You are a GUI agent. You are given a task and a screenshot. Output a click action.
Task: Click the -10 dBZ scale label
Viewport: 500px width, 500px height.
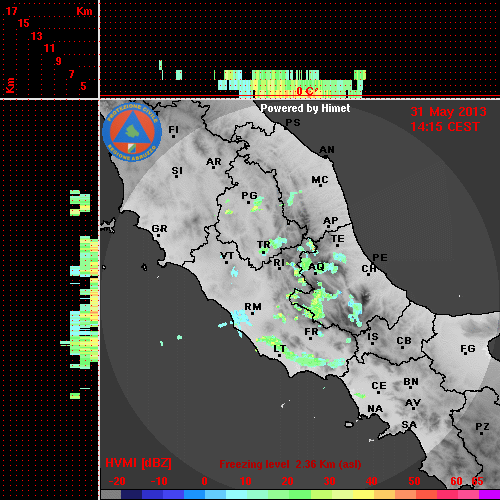(x=159, y=481)
